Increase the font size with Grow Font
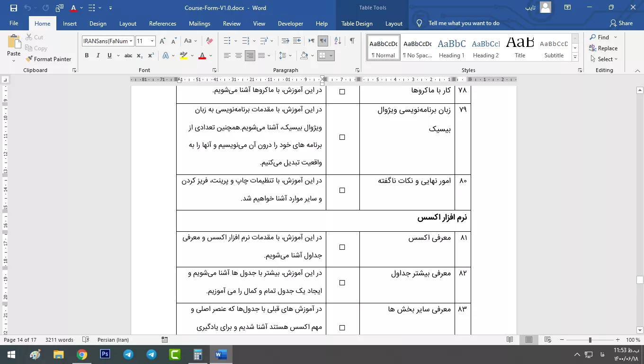Viewport: 644px width, 364px height. coord(162,41)
